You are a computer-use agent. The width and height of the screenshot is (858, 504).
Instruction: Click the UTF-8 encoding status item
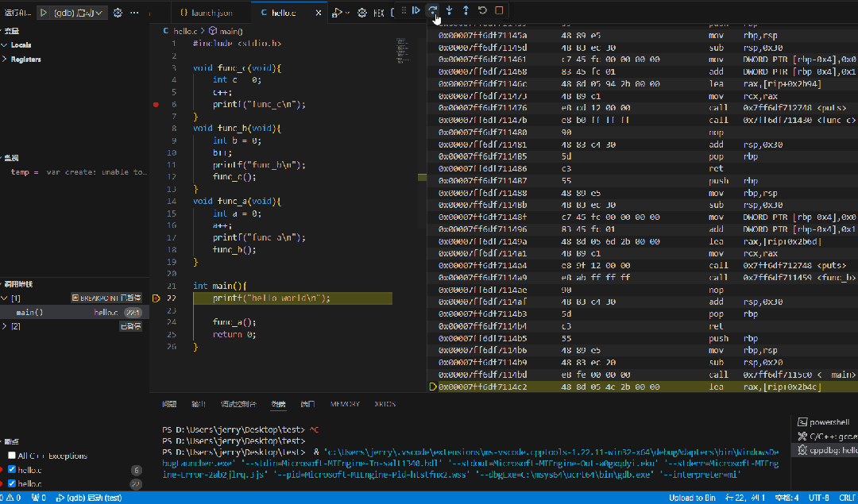tap(818, 498)
